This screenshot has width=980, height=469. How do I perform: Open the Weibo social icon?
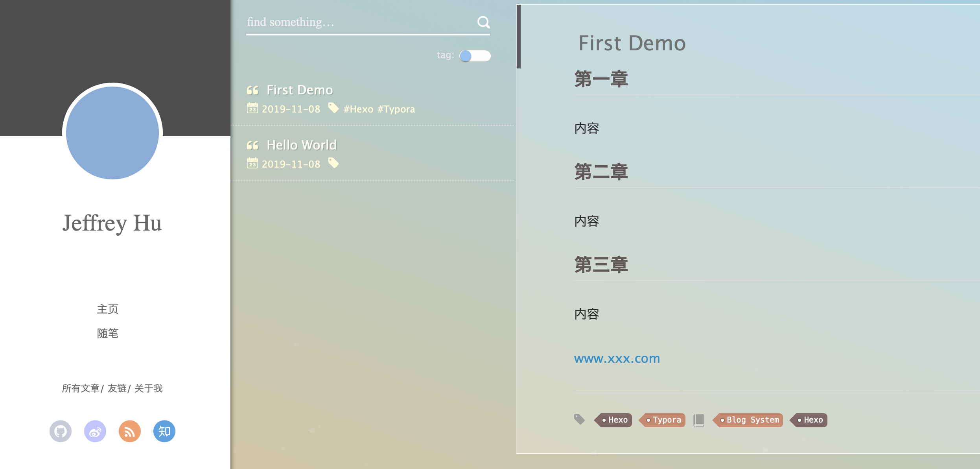(x=95, y=431)
